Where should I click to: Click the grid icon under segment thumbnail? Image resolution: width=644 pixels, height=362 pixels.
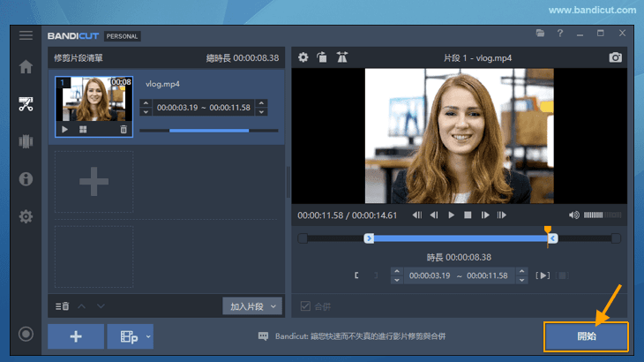coord(83,130)
